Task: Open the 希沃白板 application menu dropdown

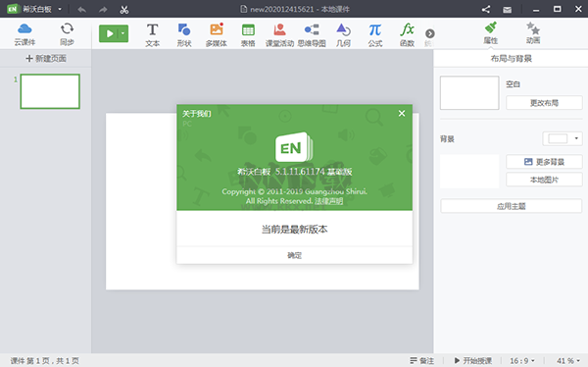Action: pyautogui.click(x=60, y=9)
